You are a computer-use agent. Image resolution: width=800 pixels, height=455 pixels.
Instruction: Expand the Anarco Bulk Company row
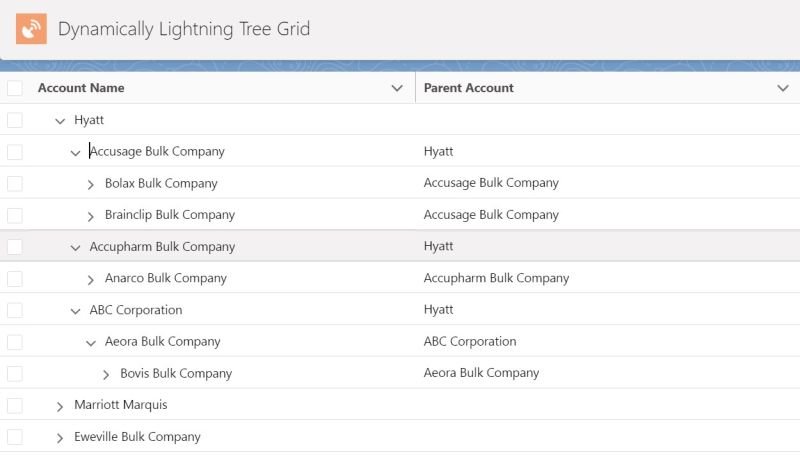pyautogui.click(x=90, y=280)
